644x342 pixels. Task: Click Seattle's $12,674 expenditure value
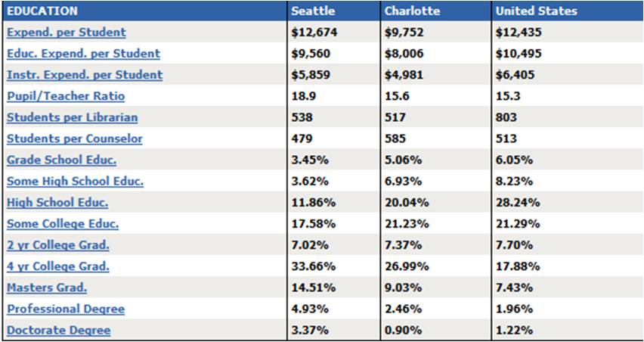point(314,33)
